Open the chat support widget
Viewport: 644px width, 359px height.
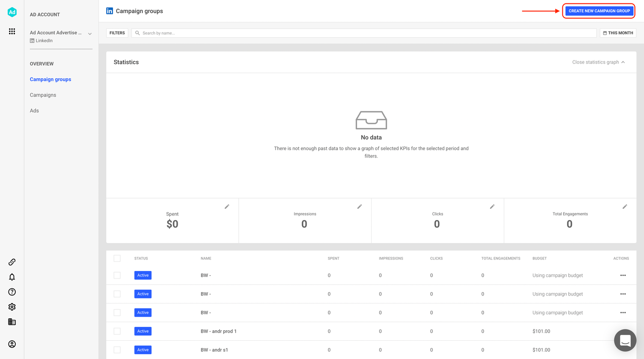coord(625,340)
